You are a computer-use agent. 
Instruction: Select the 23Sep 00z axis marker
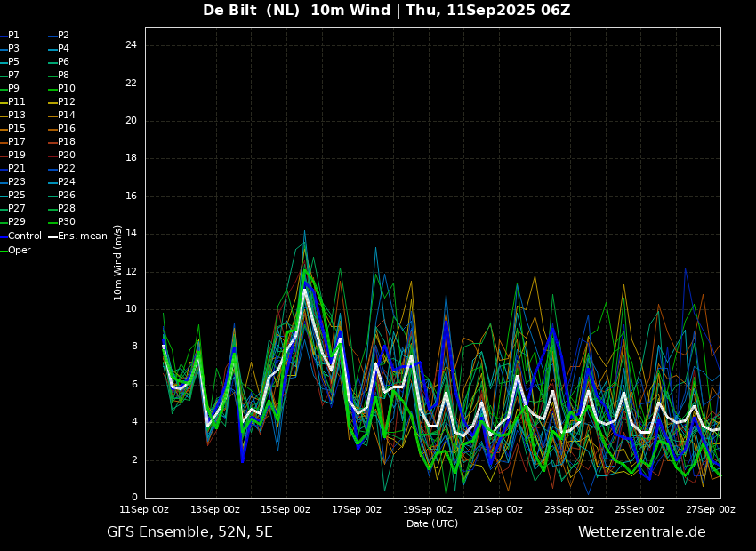click(x=569, y=509)
